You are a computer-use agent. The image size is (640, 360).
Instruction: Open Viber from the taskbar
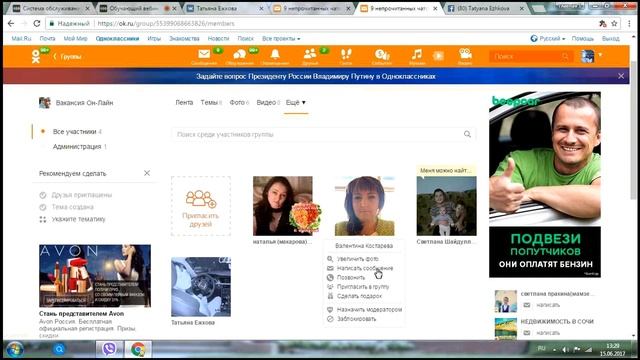(109, 349)
